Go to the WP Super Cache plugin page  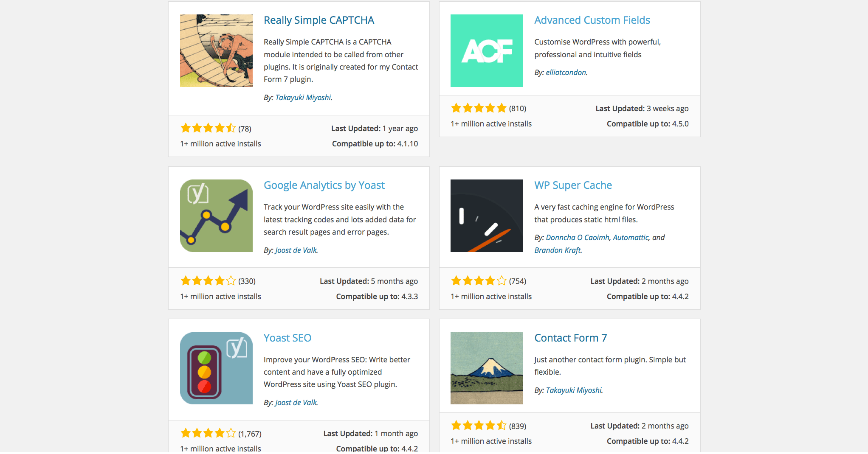pyautogui.click(x=573, y=185)
